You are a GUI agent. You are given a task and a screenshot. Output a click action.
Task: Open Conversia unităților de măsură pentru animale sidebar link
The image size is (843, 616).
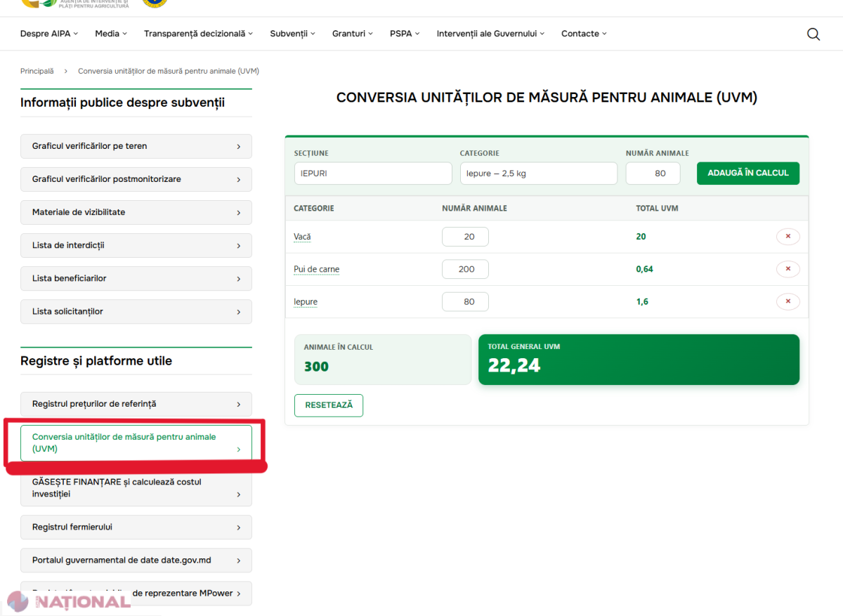[136, 443]
